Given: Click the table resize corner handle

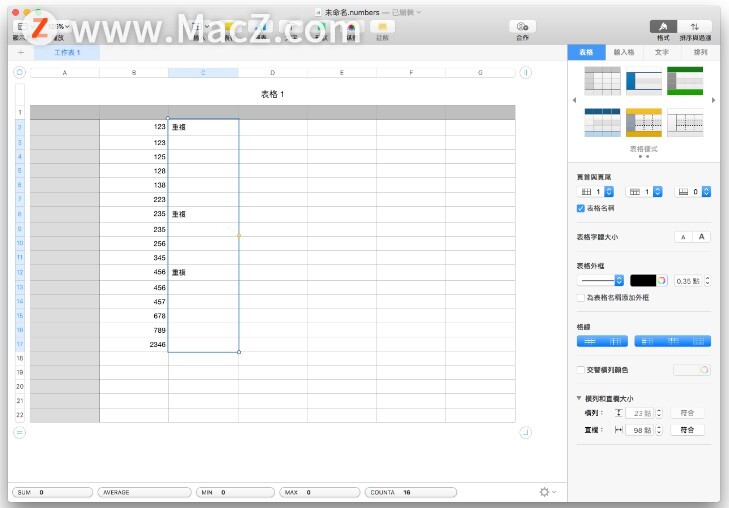Looking at the screenshot, I should click(525, 432).
